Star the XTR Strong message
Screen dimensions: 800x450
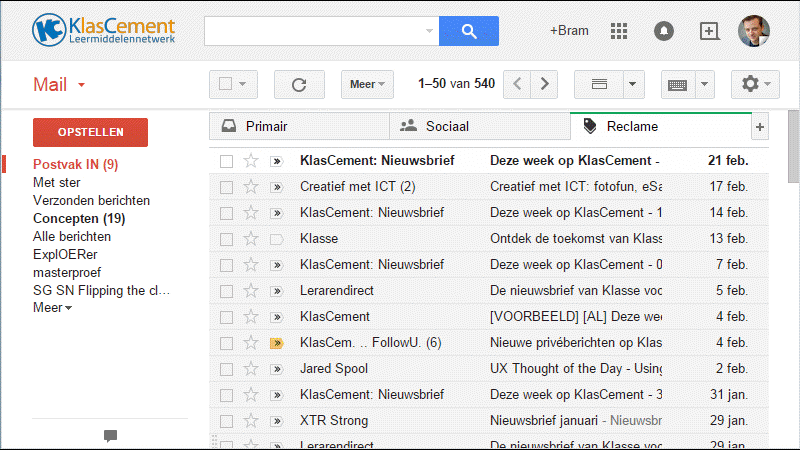[251, 421]
